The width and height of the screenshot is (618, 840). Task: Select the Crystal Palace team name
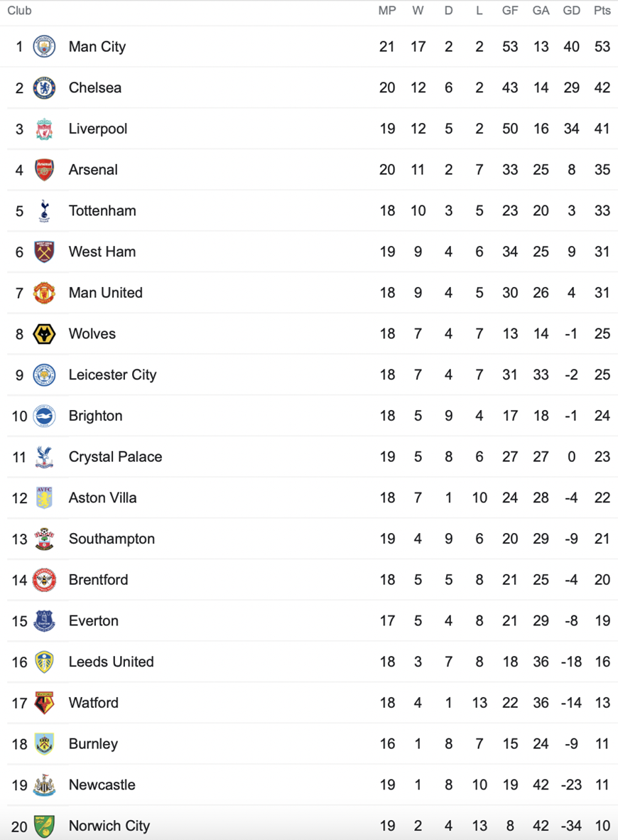[115, 457]
